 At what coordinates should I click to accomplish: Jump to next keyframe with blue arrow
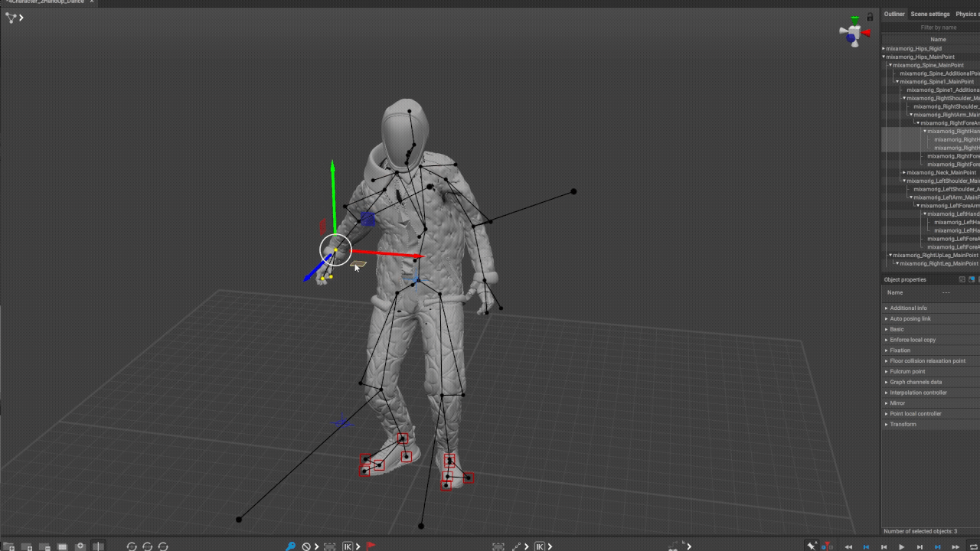(x=938, y=546)
